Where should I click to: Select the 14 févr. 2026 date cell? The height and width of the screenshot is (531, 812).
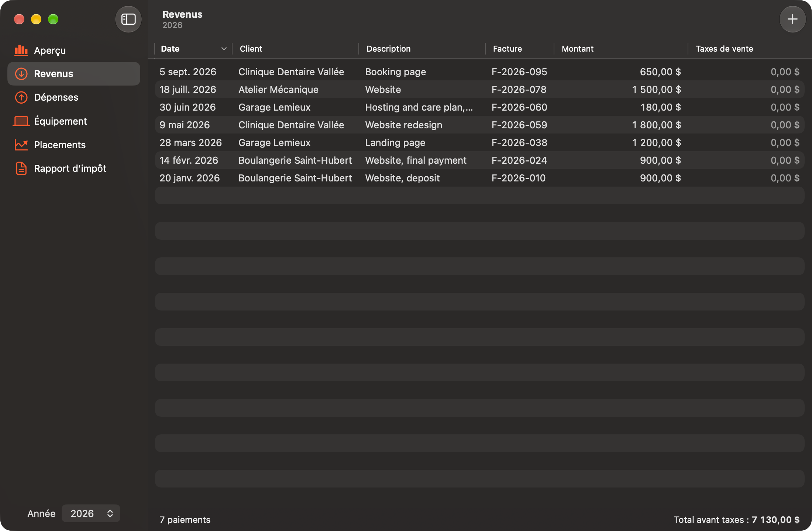point(189,160)
